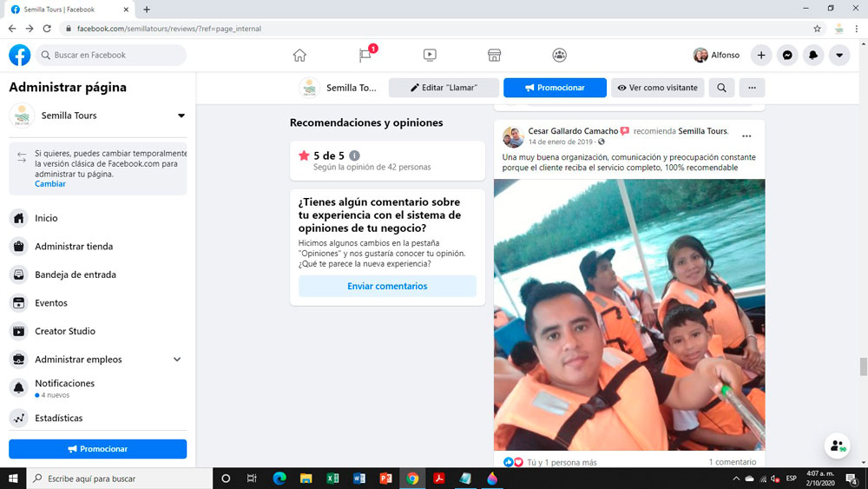This screenshot has height=489, width=868.
Task: Click the Facebook logo
Action: [x=19, y=55]
